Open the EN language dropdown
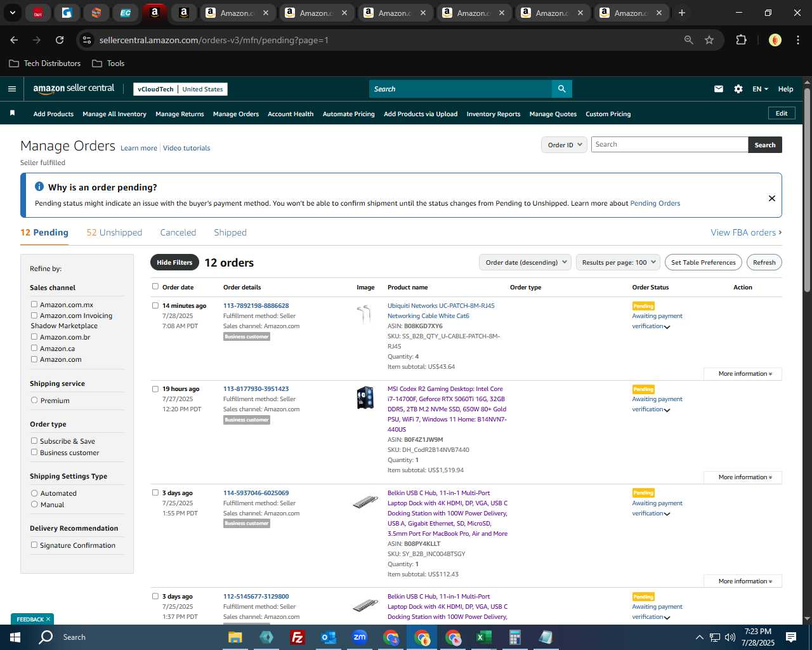Image resolution: width=812 pixels, height=650 pixels. (x=760, y=89)
